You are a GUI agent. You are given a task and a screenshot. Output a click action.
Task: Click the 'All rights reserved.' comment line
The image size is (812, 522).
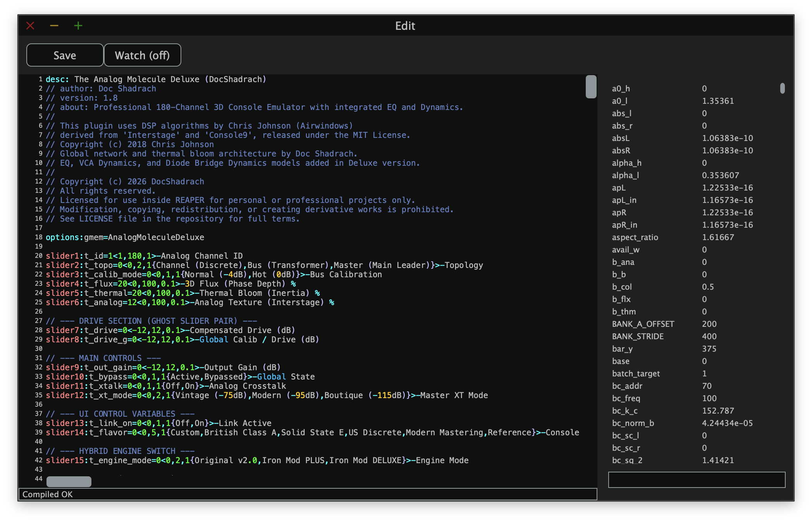point(101,191)
